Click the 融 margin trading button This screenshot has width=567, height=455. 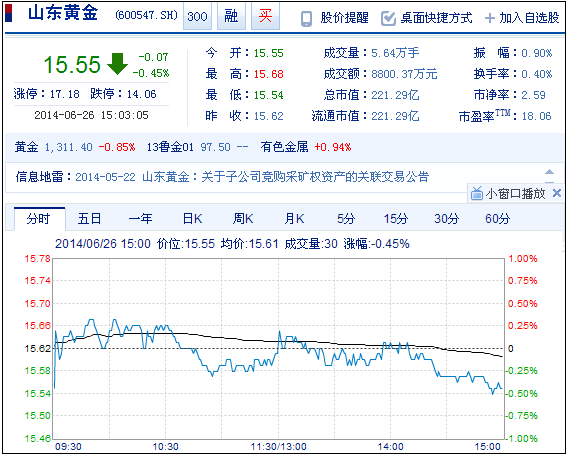231,16
